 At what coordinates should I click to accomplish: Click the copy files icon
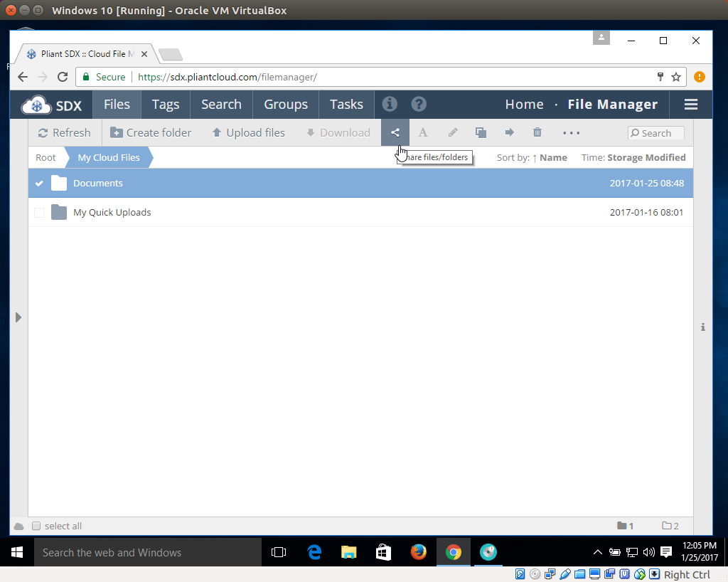481,133
